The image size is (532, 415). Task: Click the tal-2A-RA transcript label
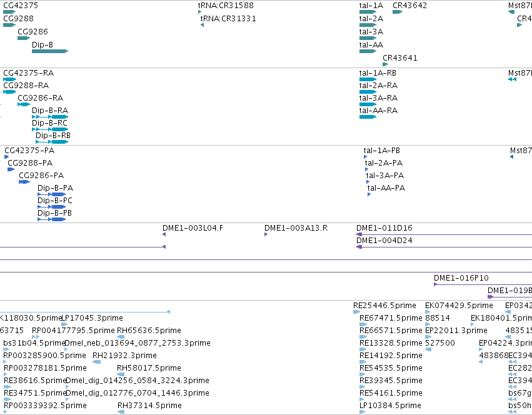(x=378, y=85)
